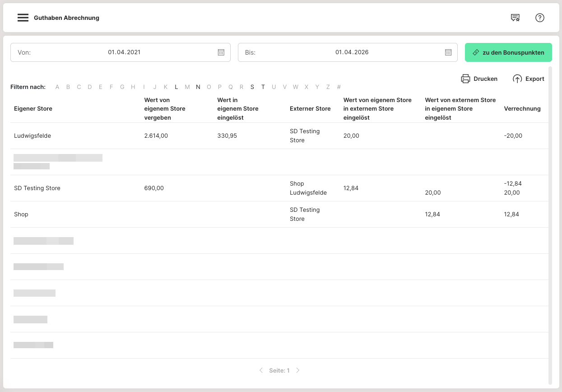
Task: Filter stores by letter S
Action: point(252,87)
